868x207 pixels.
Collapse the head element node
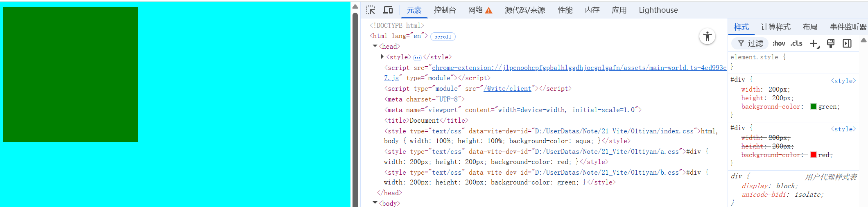point(375,46)
